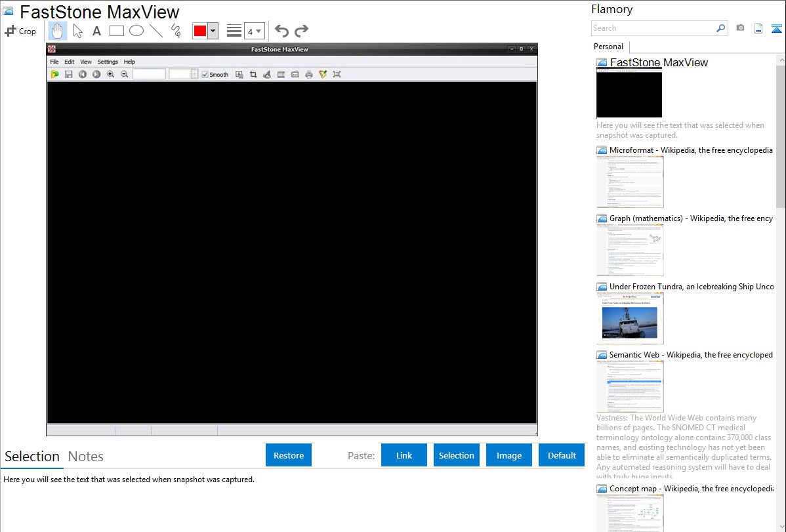Click the search magnifier icon
The width and height of the screenshot is (786, 532).
(721, 28)
